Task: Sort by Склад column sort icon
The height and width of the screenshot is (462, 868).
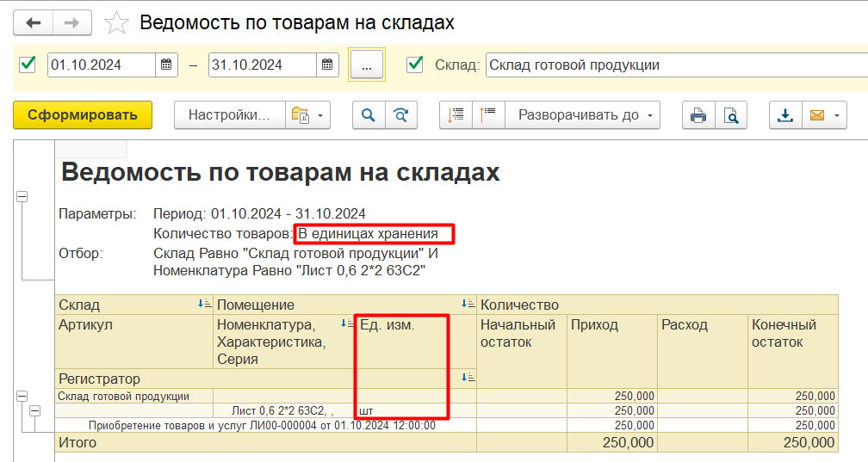Action: pos(204,304)
